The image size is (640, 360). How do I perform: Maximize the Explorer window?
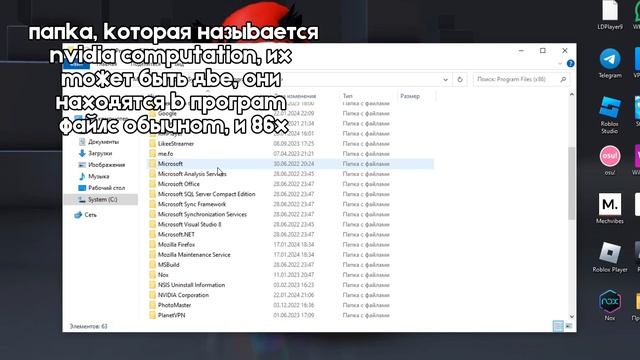pyautogui.click(x=542, y=51)
